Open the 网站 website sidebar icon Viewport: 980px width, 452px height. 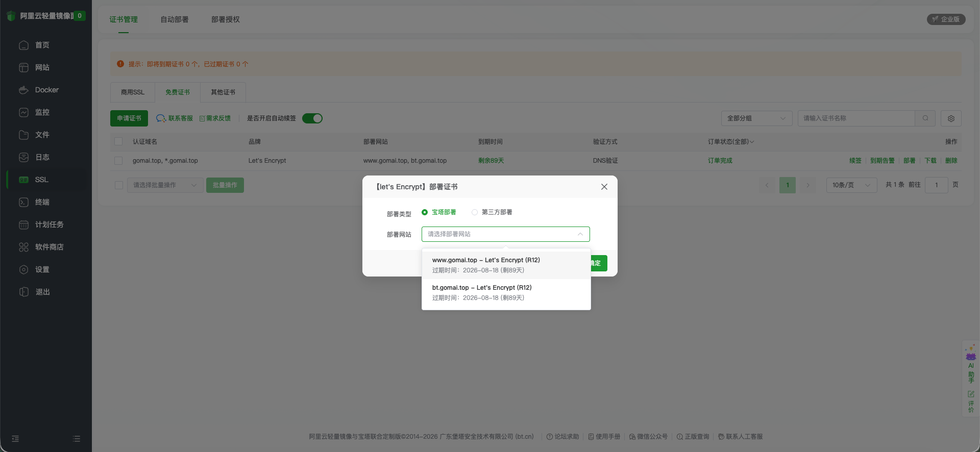click(23, 67)
